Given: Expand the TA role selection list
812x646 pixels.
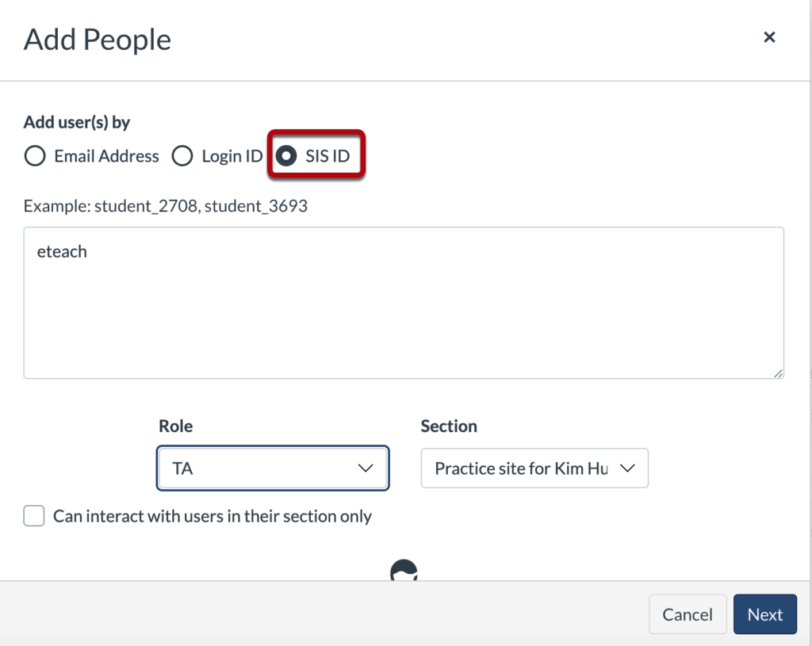Looking at the screenshot, I should pyautogui.click(x=273, y=468).
